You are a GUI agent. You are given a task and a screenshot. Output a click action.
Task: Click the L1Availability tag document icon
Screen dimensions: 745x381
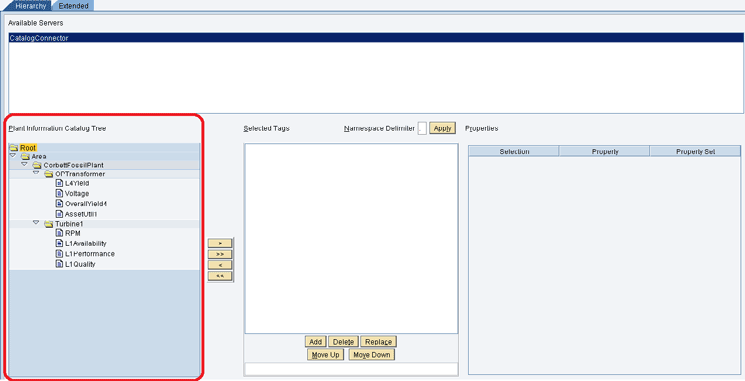click(x=59, y=243)
